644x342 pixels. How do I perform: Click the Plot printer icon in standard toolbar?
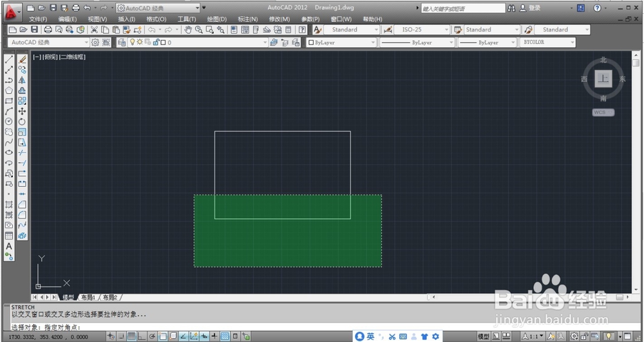click(48, 30)
